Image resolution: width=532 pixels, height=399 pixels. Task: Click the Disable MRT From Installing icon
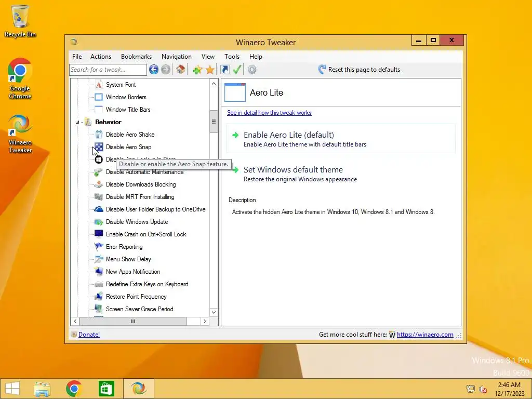coord(99,197)
